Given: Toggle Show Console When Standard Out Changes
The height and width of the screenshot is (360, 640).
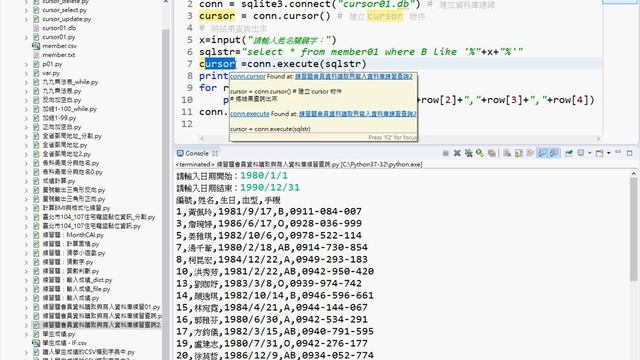Looking at the screenshot, I should pos(542,153).
